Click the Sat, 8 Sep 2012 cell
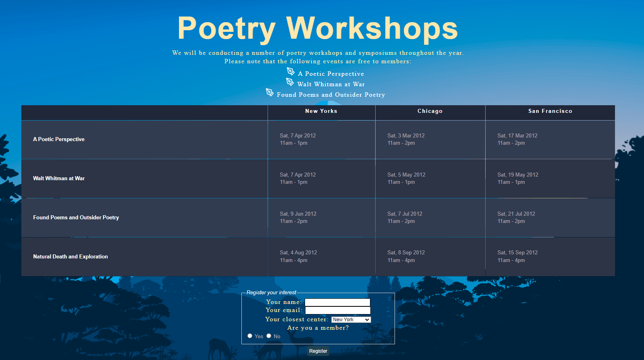The image size is (644, 360). (430, 257)
